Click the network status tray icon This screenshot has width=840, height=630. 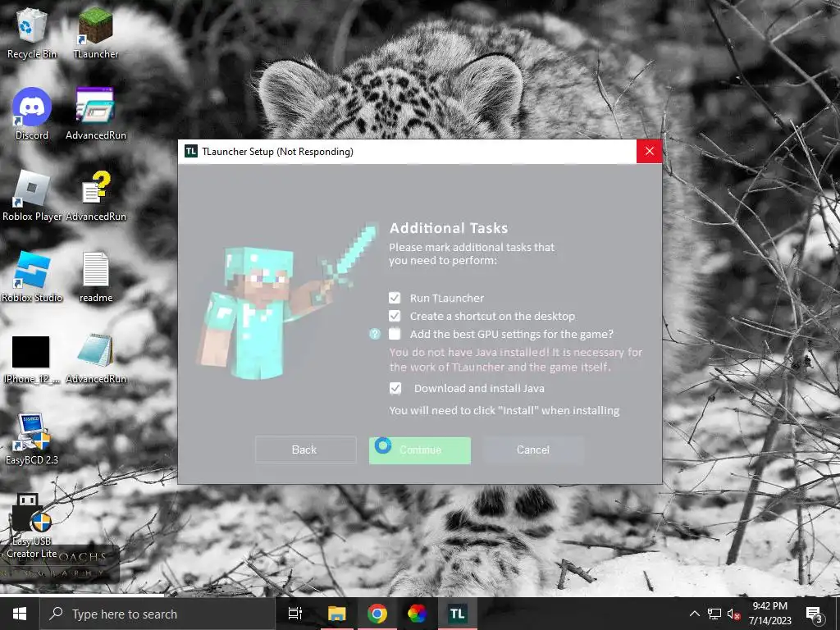(714, 614)
